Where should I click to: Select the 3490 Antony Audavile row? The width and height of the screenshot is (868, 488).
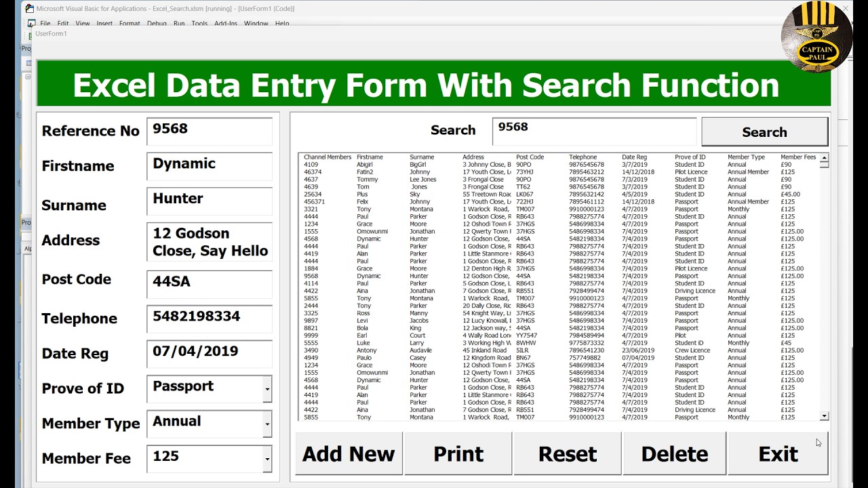pyautogui.click(x=559, y=350)
